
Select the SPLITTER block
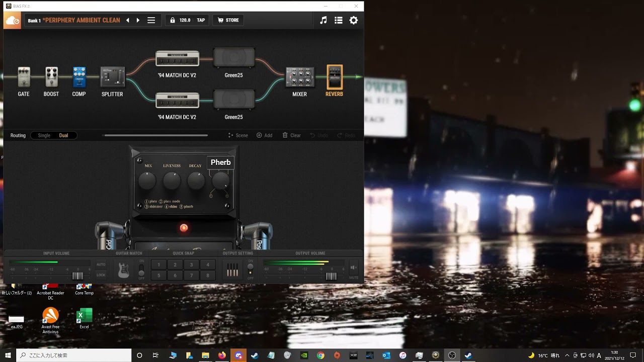[112, 77]
